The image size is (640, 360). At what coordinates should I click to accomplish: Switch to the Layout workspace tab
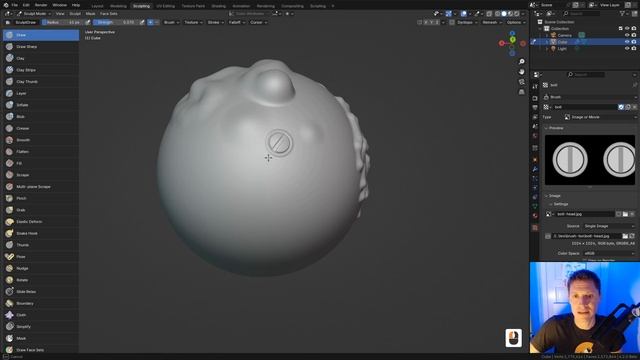click(98, 6)
